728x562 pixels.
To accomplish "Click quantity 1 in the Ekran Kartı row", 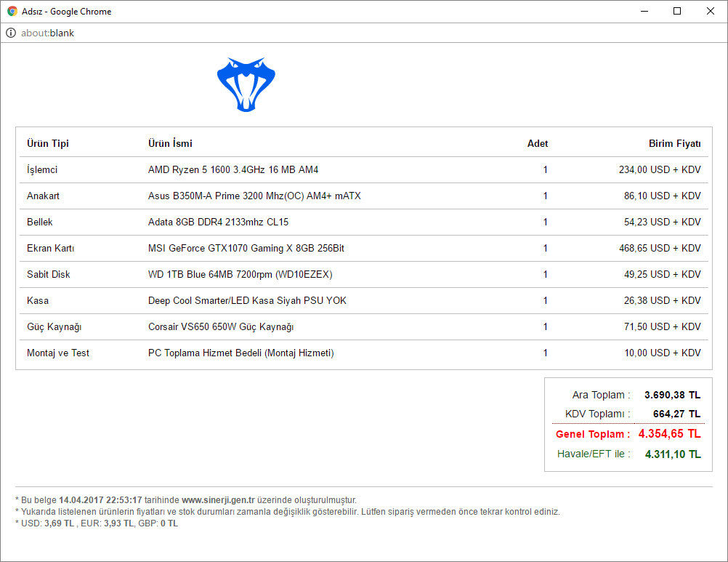I will [x=545, y=248].
